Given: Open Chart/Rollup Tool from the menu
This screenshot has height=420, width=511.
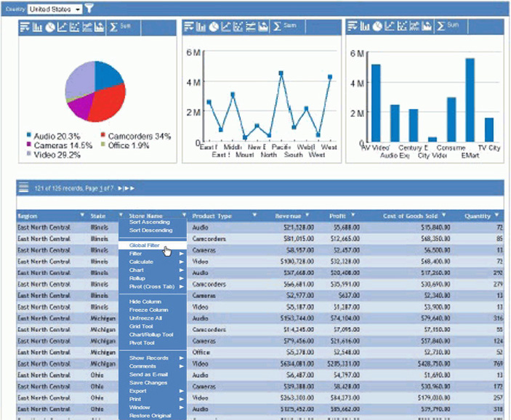Looking at the screenshot, I should pos(151,335).
